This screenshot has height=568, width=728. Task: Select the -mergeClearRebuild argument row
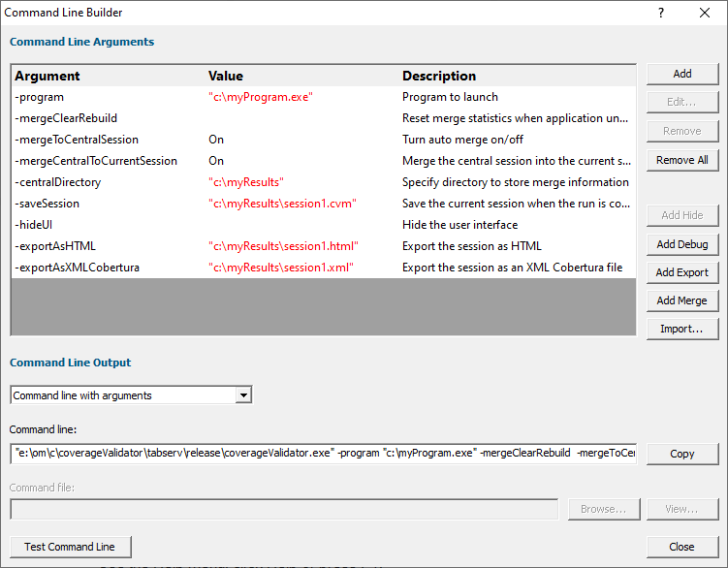(x=323, y=118)
